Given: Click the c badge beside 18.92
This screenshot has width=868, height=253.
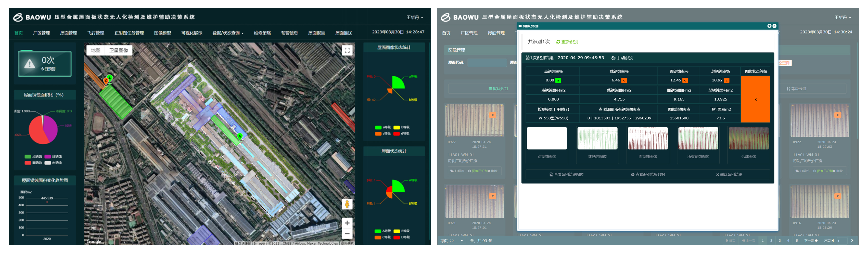Looking at the screenshot, I should point(727,80).
